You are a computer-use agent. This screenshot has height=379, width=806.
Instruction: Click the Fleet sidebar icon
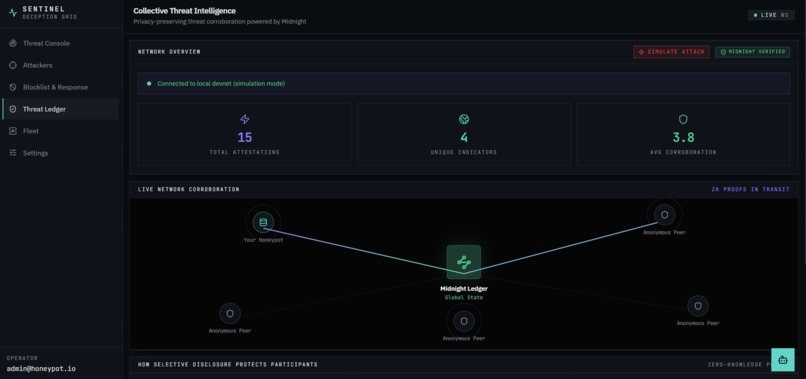(13, 131)
